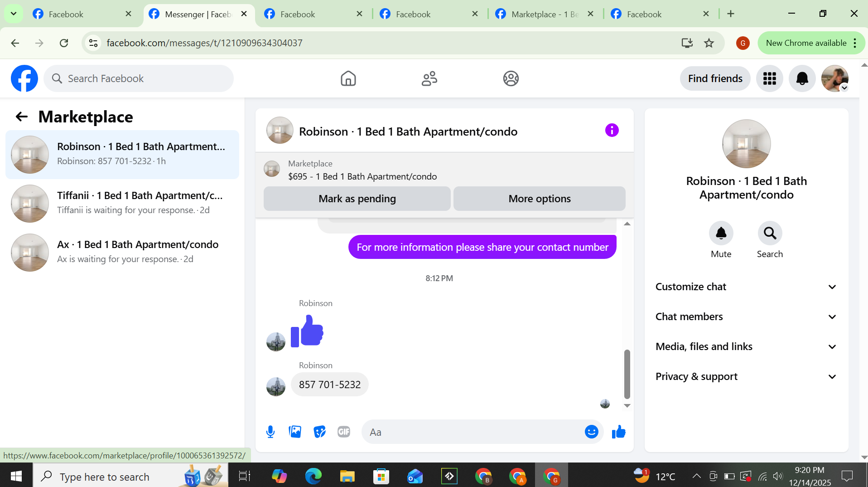Choose a GIF icon
Image resolution: width=868 pixels, height=487 pixels.
point(344,432)
